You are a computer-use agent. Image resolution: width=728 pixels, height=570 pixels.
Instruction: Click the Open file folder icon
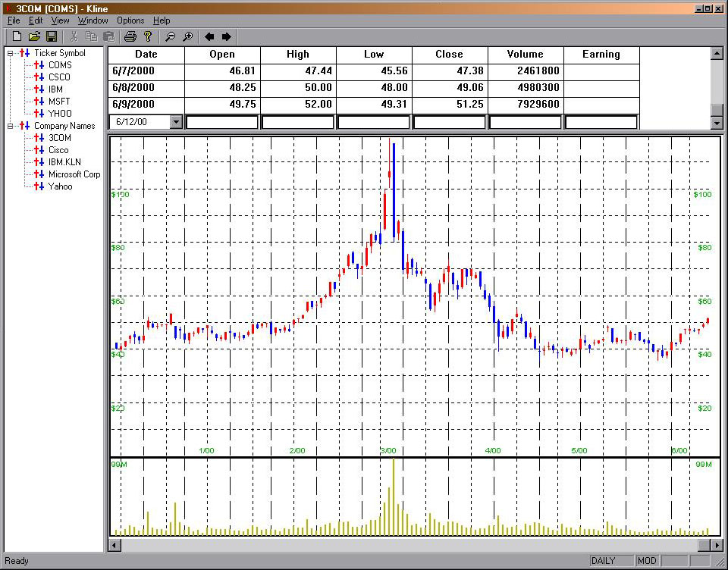(x=34, y=36)
